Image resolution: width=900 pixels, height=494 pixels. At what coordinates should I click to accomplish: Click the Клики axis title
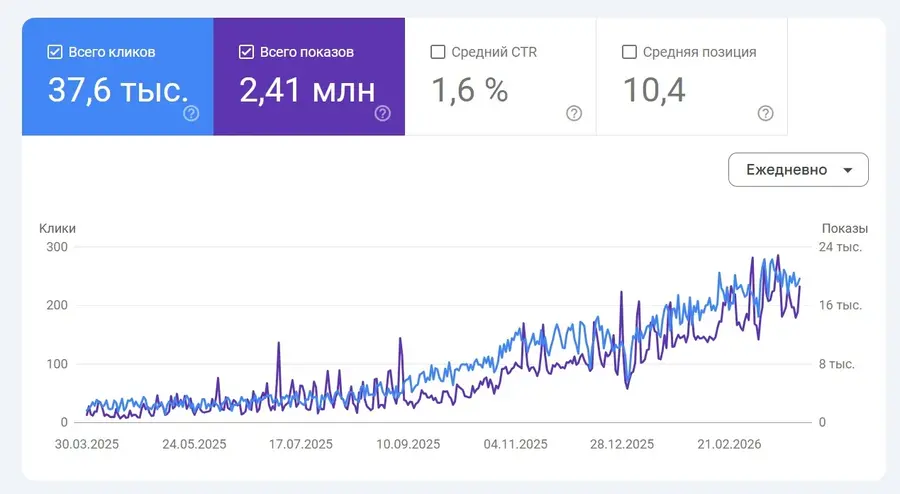tap(57, 228)
